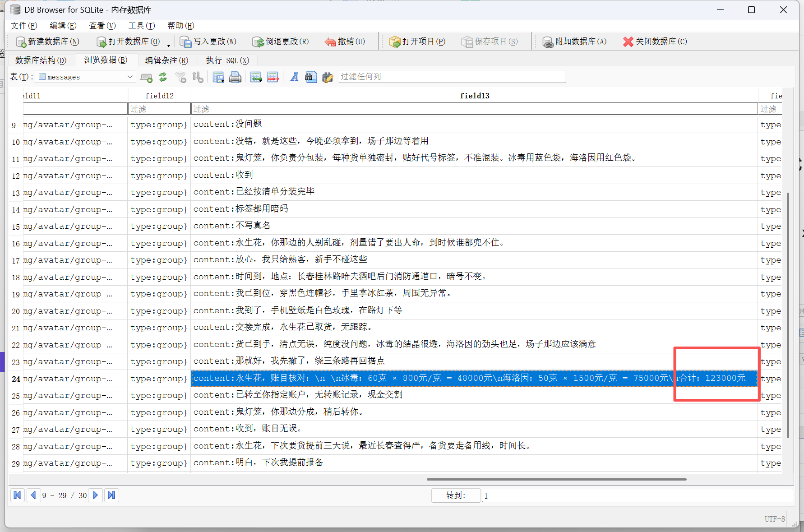The width and height of the screenshot is (804, 532).
Task: Click the clear sorting icon
Action: (198, 77)
